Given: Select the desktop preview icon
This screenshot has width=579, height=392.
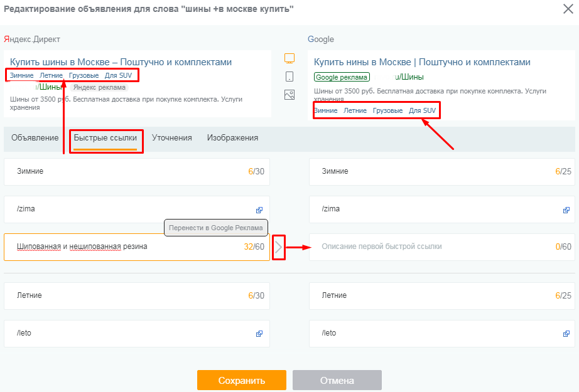Looking at the screenshot, I should coord(289,58).
